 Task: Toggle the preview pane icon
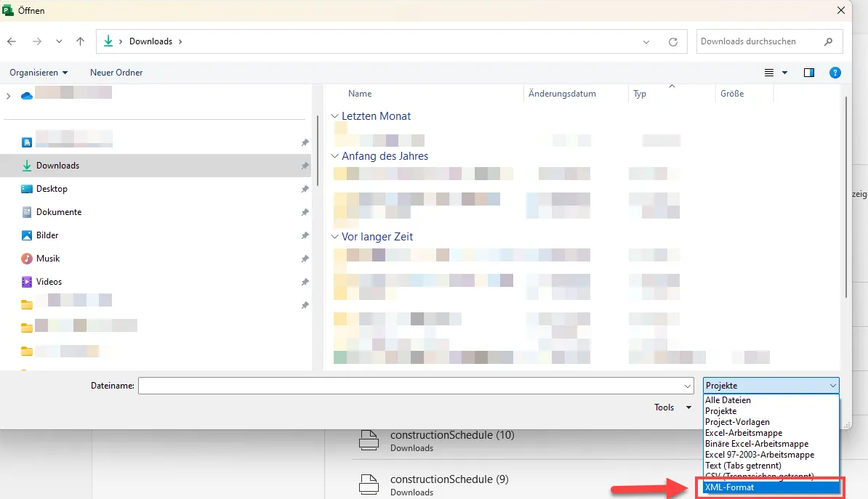point(808,73)
